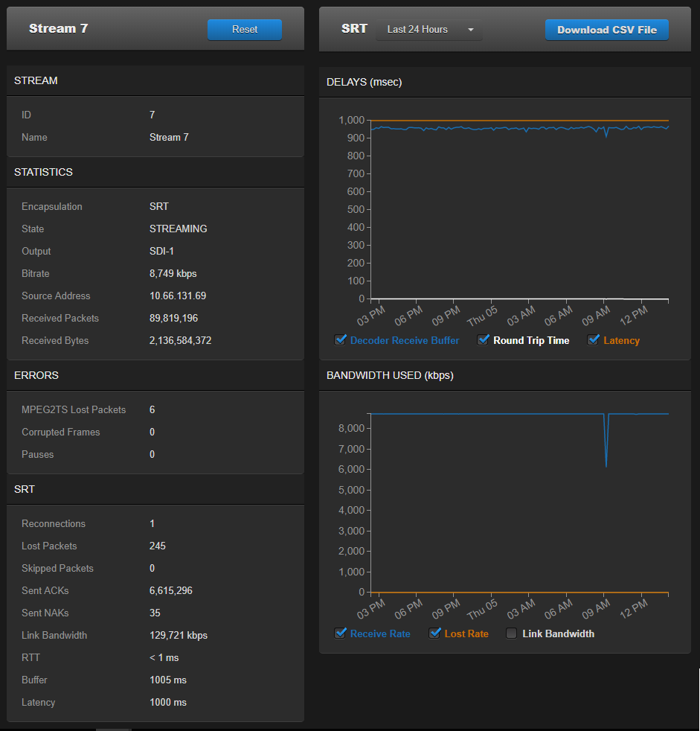700x731 pixels.
Task: Disable the Lost Rate checkbox
Action: pyautogui.click(x=435, y=633)
